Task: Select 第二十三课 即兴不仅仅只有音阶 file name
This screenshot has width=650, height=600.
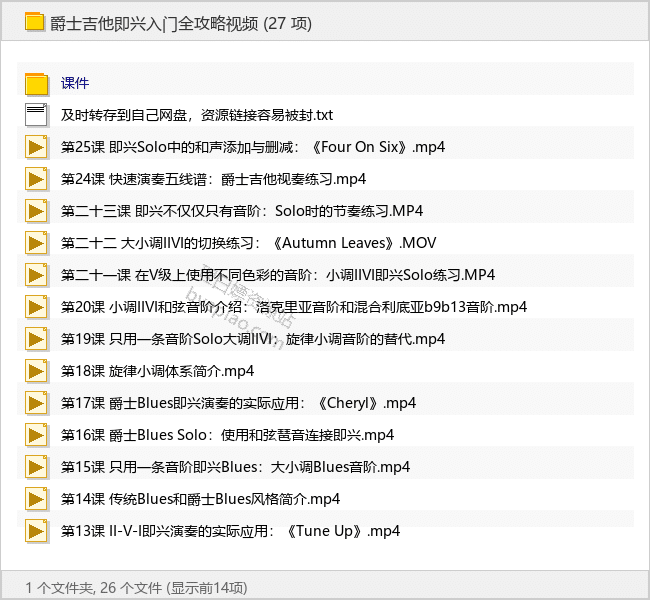Action: tap(242, 211)
